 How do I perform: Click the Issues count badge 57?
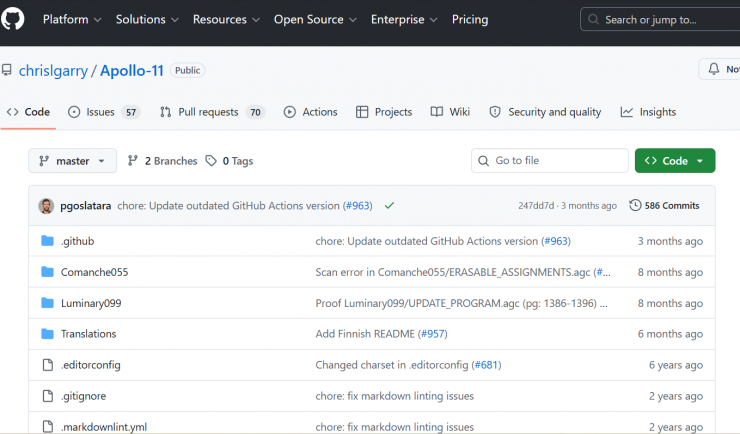coord(131,112)
